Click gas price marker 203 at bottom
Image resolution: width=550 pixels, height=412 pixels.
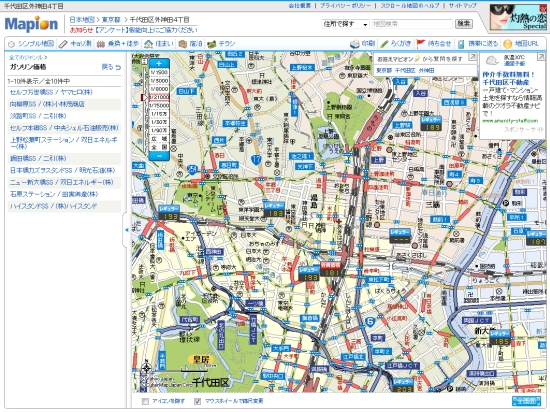[403, 386]
